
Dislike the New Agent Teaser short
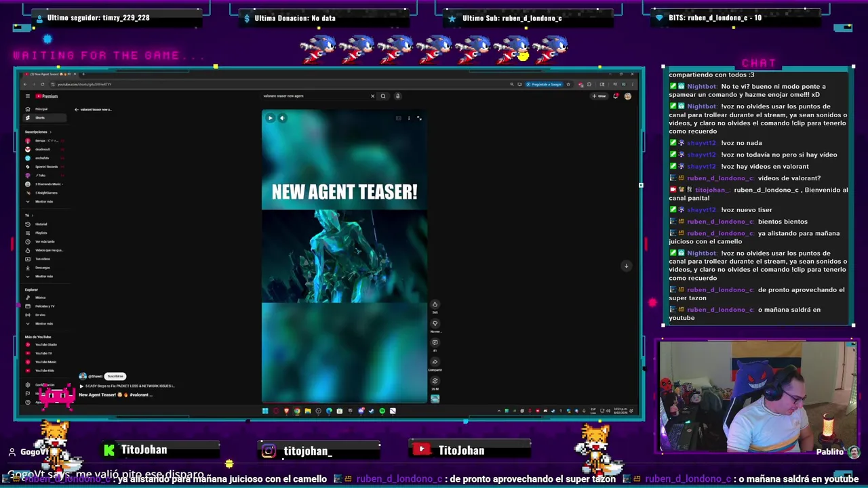tap(435, 323)
